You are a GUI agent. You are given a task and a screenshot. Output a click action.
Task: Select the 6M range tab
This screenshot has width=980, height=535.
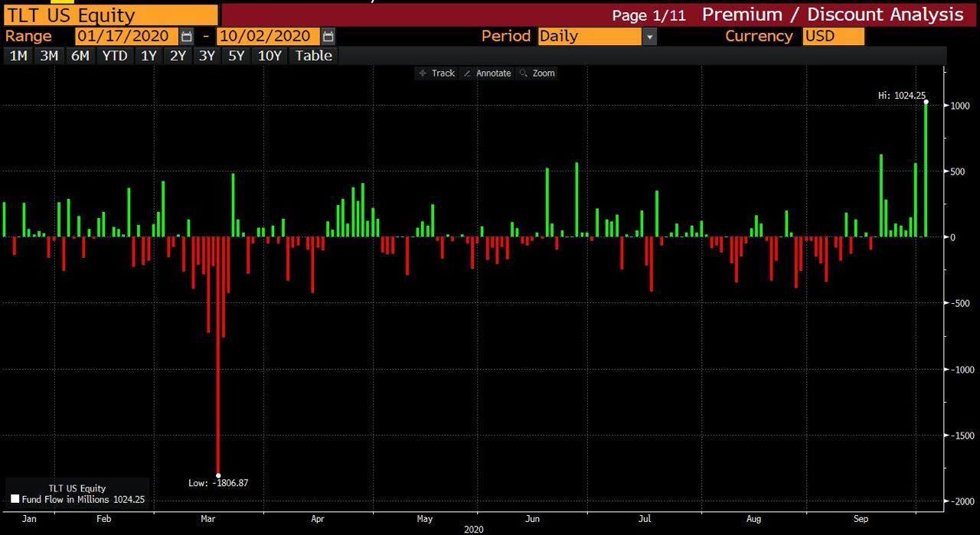(80, 55)
